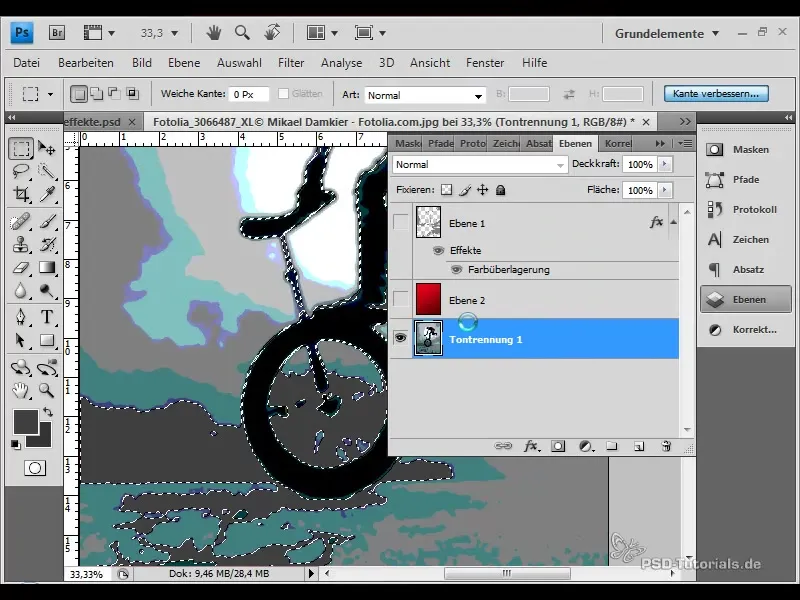Select the 3D Rotate tool

[21, 367]
